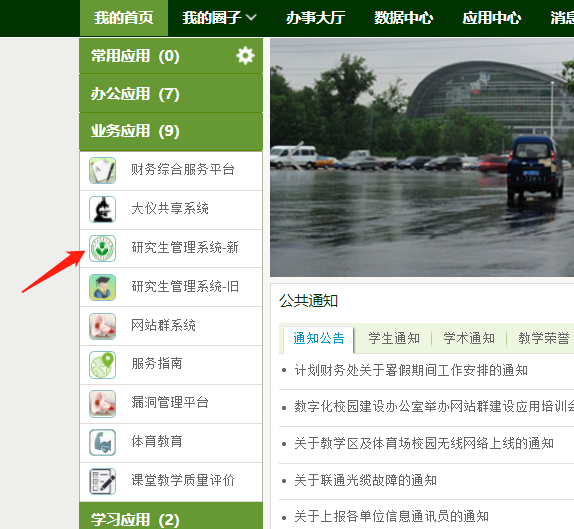Switch to the 学生通知 tab
The image size is (574, 529).
coord(394,338)
